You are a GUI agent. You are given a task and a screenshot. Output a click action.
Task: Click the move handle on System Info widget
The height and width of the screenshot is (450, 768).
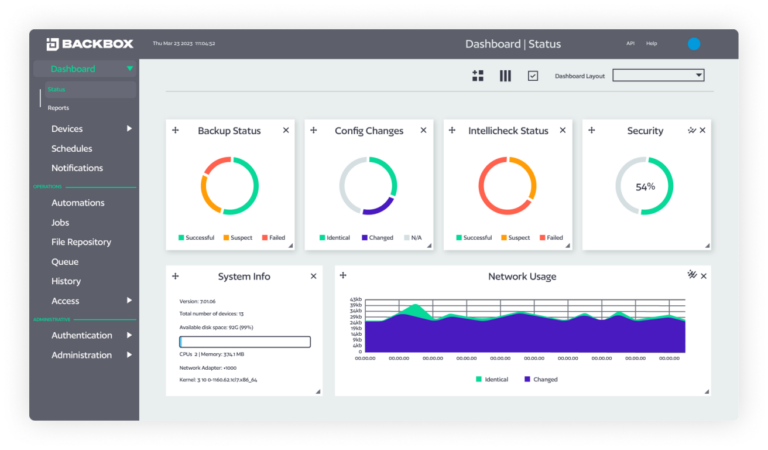point(176,276)
